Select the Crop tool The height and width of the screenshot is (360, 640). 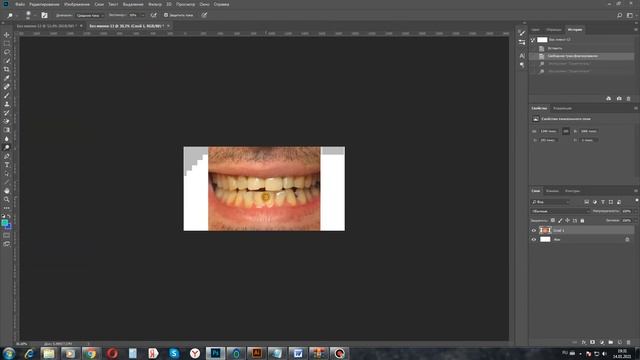(x=7, y=69)
